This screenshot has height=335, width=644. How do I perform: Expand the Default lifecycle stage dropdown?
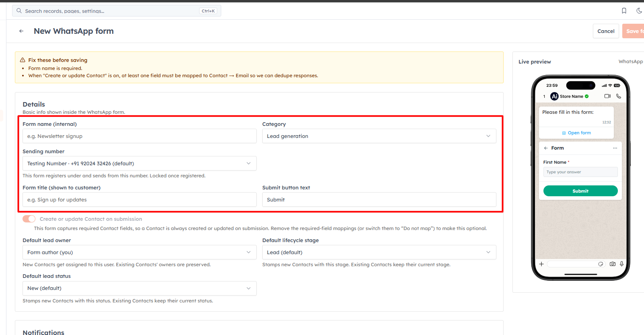379,252
